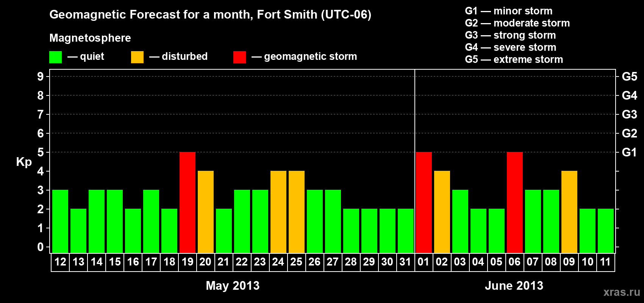The image size is (644, 303).
Task: Click the date label 10
Action: 588,262
